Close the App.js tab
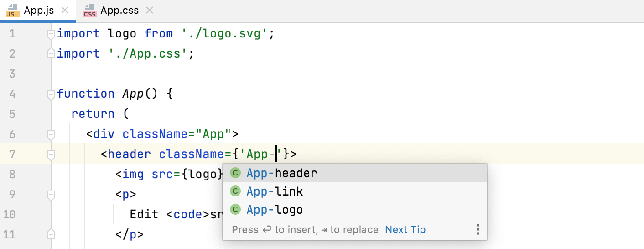 [65, 11]
